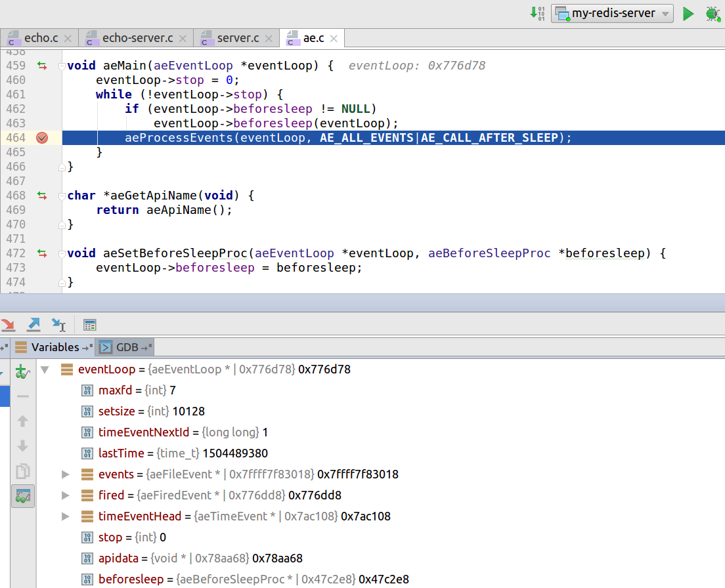Click line number 461 in the gutter
Screen dimensions: 725x588
pos(16,94)
